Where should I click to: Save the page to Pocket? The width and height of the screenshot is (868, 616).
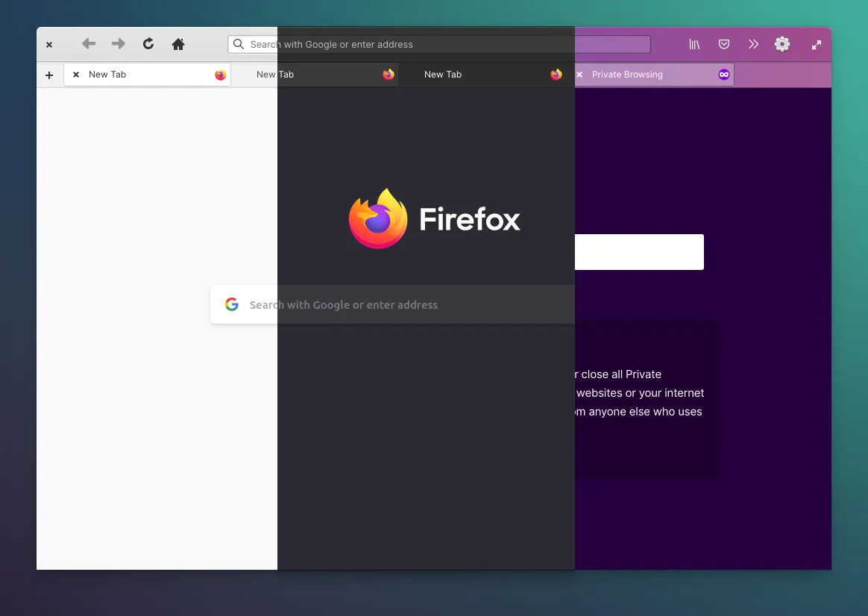[x=723, y=44]
